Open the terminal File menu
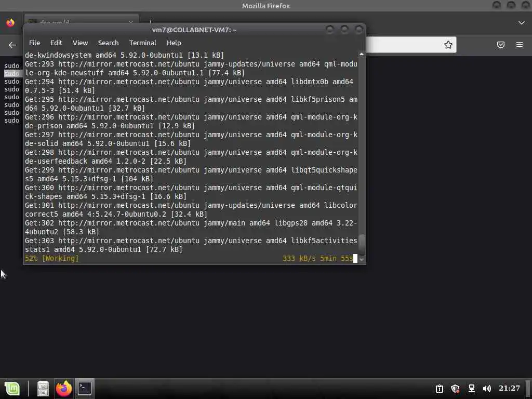The image size is (532, 399). (x=34, y=43)
